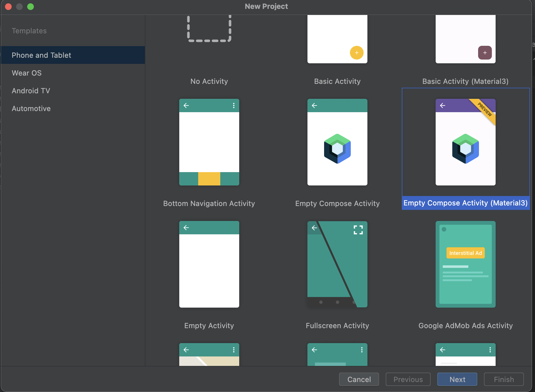Pick the Google AdMob Ads Activity template
The width and height of the screenshot is (535, 392).
click(x=465, y=265)
